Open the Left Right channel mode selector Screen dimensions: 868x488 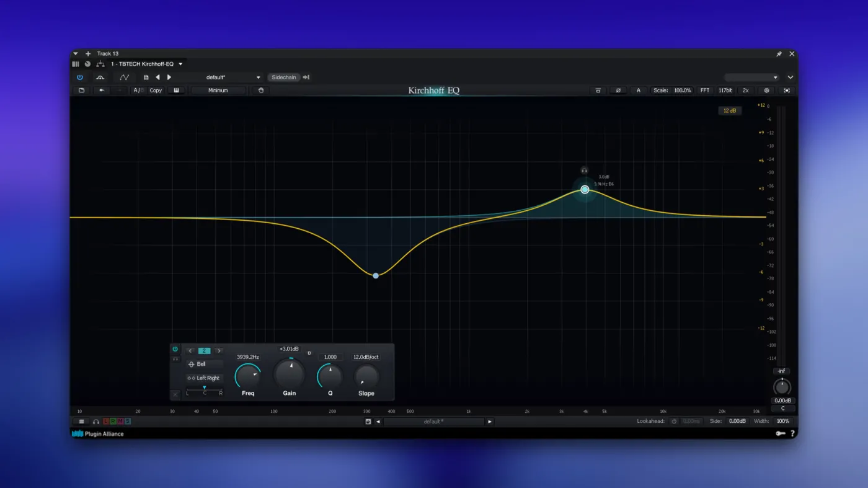tap(205, 378)
